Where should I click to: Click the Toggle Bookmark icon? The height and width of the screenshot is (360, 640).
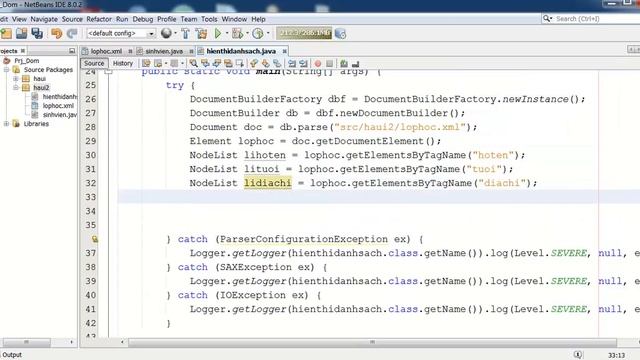(277, 63)
